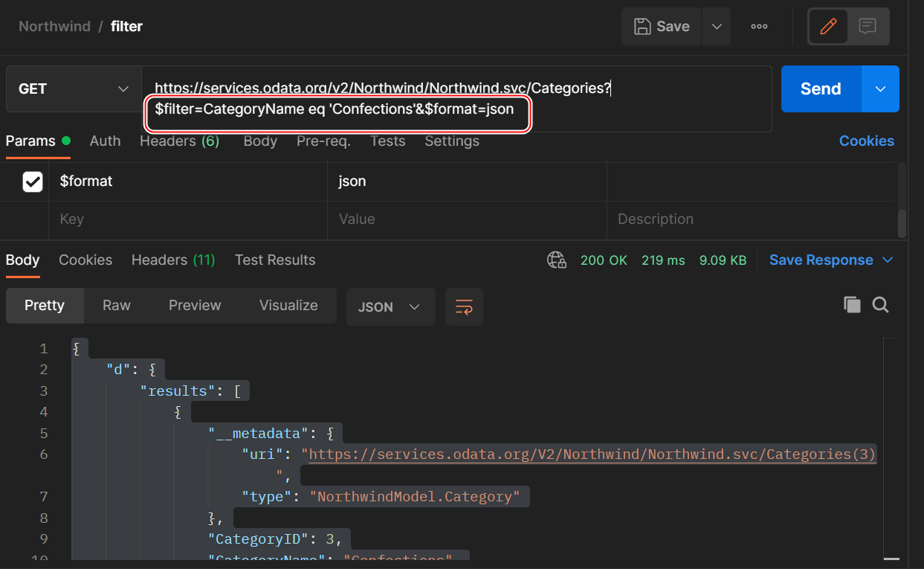The width and height of the screenshot is (924, 569).
Task: Click the search response icon
Action: pyautogui.click(x=881, y=305)
